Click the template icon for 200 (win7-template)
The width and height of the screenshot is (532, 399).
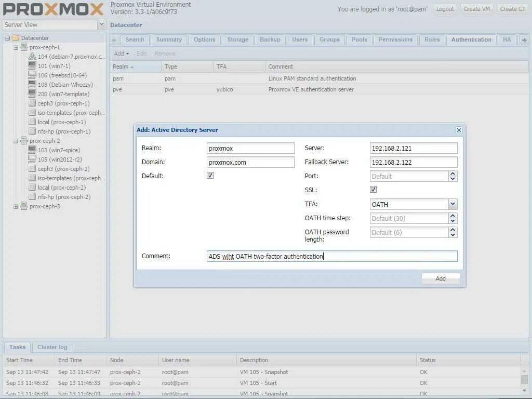32,94
